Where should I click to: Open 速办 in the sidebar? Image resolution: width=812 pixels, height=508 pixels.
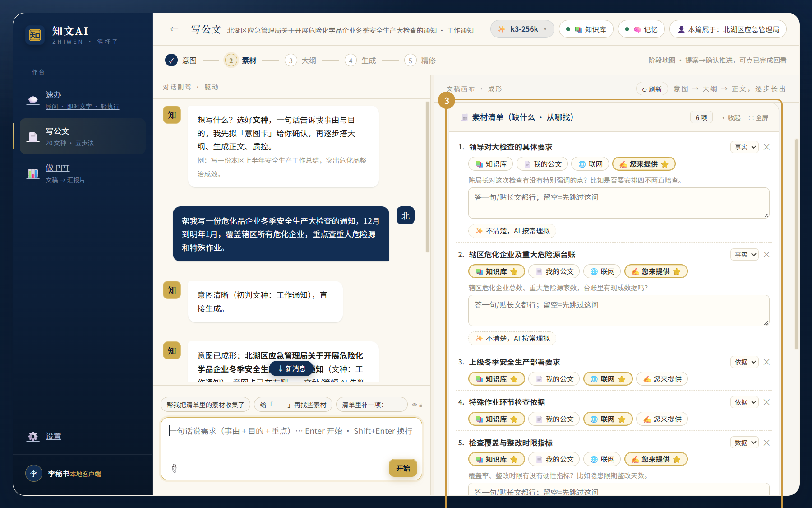click(x=83, y=100)
